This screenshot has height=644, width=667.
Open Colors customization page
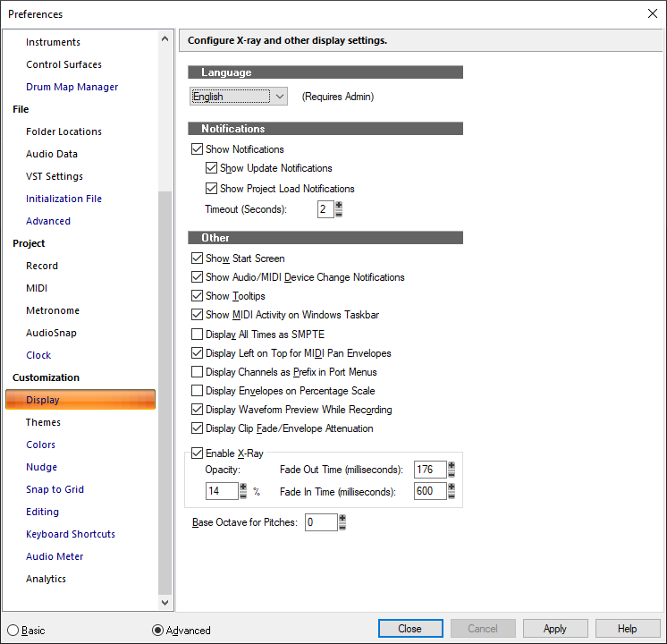tap(40, 445)
